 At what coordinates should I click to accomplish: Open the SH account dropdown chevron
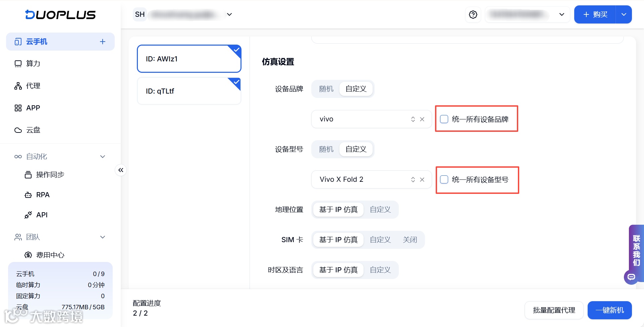(x=229, y=14)
